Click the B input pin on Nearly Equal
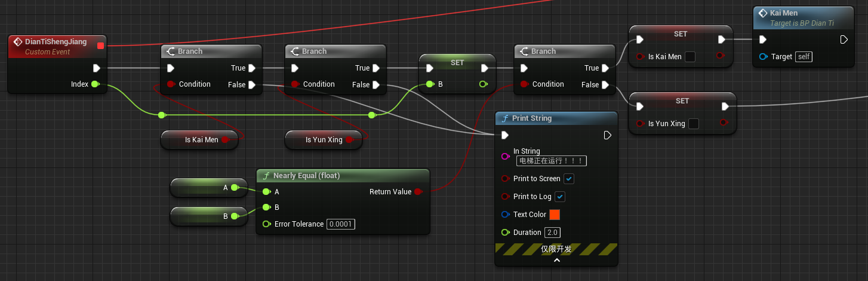 point(266,207)
